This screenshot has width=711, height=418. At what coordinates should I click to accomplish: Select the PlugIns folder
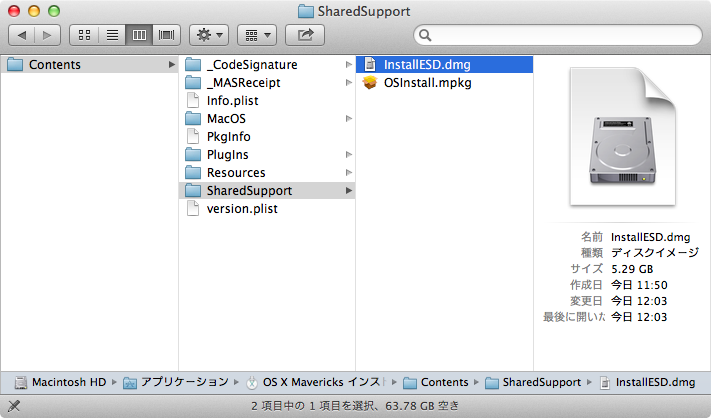pyautogui.click(x=268, y=155)
